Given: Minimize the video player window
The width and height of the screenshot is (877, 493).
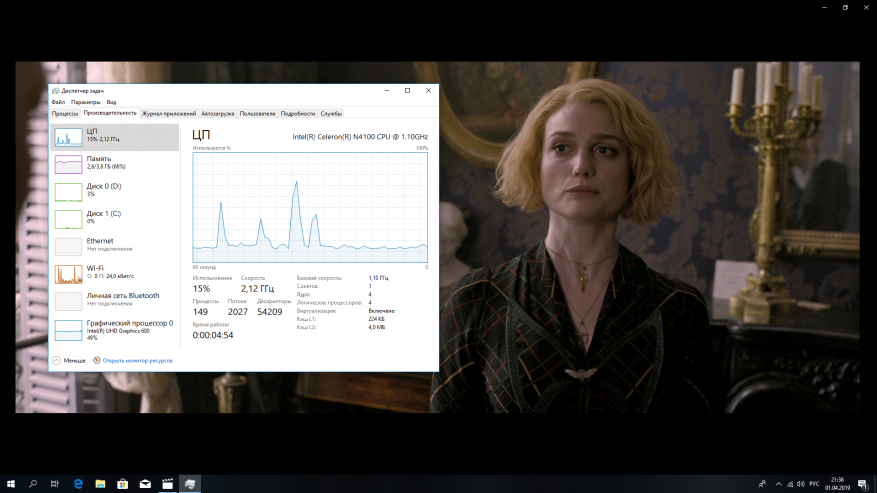Looking at the screenshot, I should 824,7.
